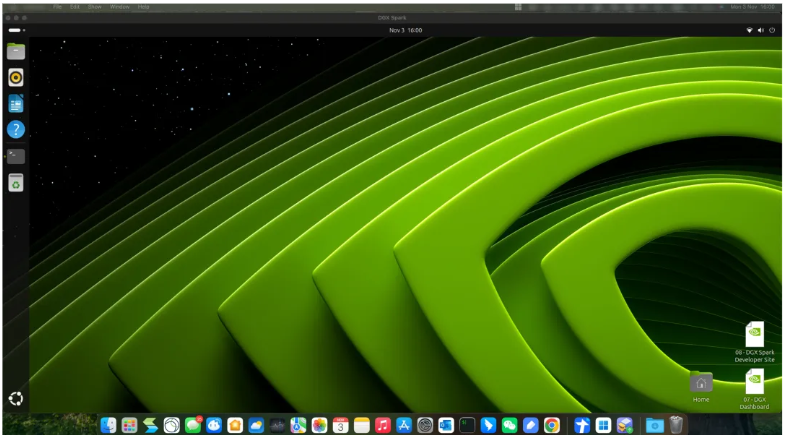Open the network status indicator menu
The image size is (785, 435).
click(x=750, y=30)
